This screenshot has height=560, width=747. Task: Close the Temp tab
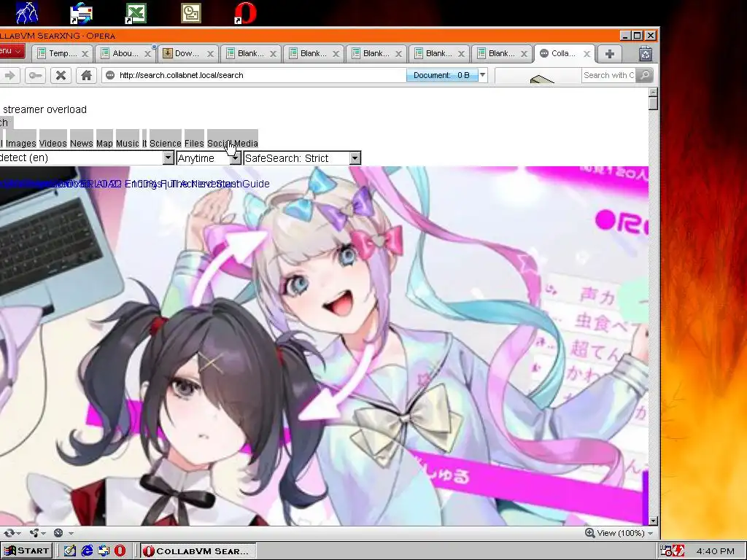point(85,54)
